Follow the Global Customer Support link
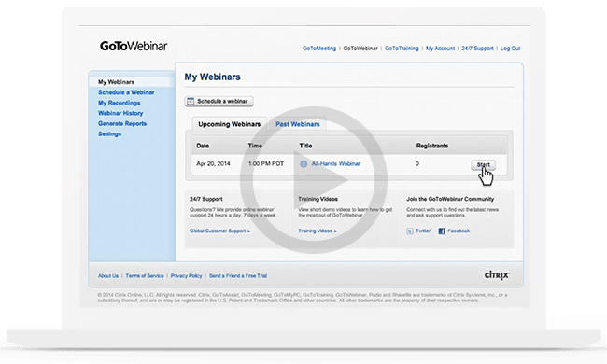The image size is (607, 364). (x=219, y=231)
